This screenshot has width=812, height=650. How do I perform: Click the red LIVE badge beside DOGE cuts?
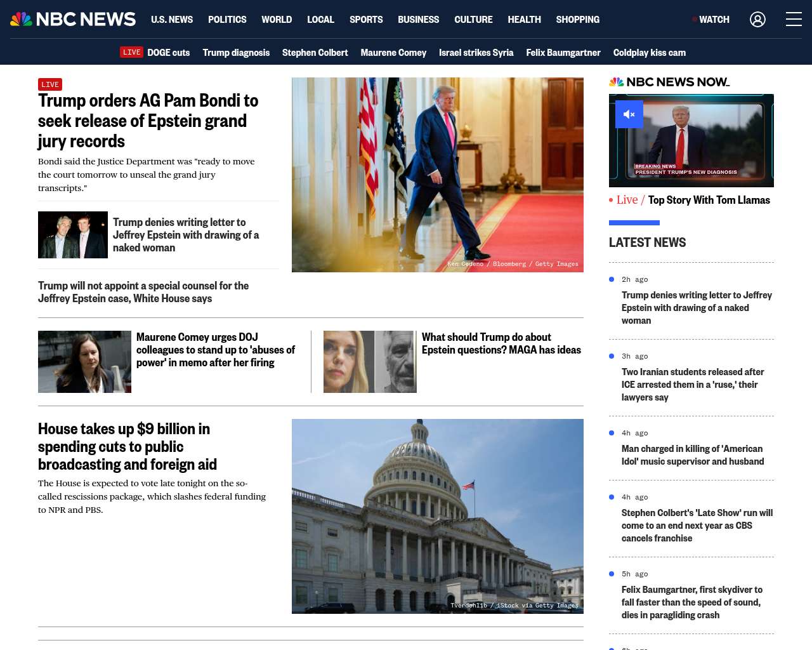[132, 53]
